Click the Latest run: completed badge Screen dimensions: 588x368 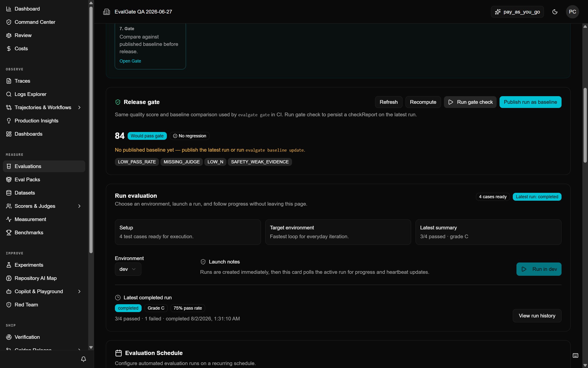537,197
